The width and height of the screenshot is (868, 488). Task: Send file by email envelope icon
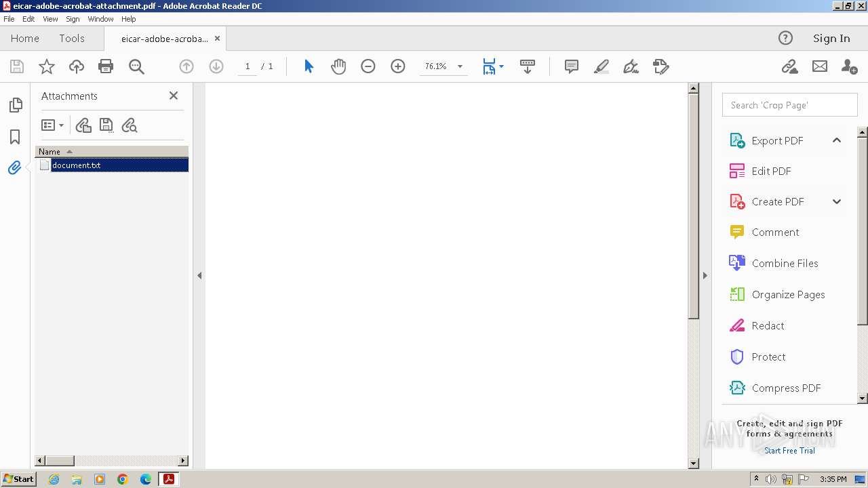tap(820, 66)
